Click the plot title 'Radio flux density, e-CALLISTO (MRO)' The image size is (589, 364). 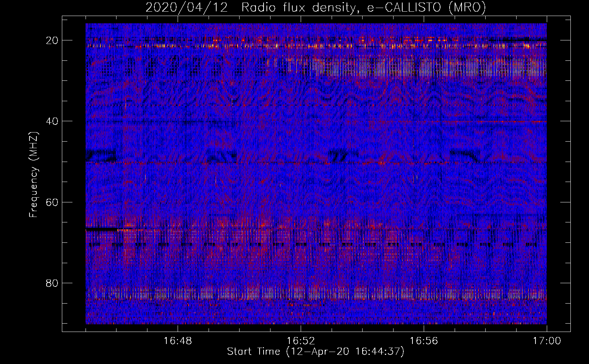click(x=364, y=8)
